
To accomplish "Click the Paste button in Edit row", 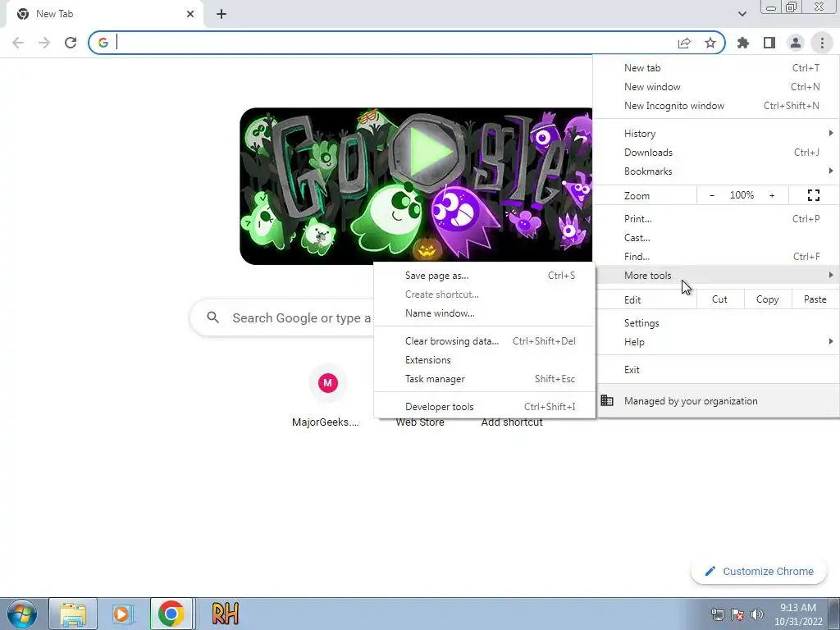I will pos(815,299).
